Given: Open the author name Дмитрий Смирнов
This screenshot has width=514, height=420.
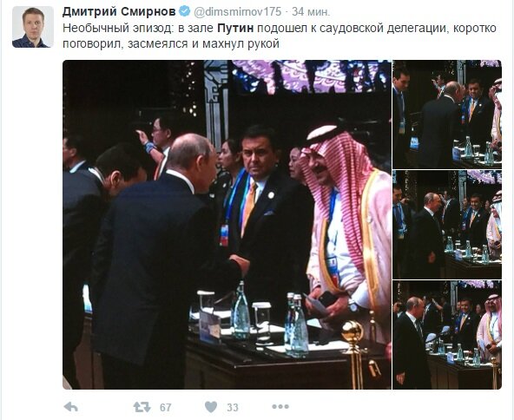Looking at the screenshot, I should coord(119,12).
